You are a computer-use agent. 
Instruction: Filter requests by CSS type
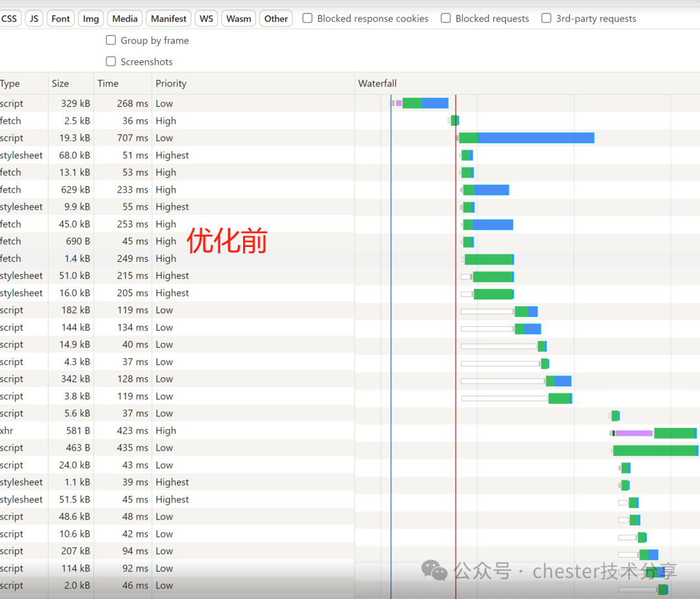point(10,19)
